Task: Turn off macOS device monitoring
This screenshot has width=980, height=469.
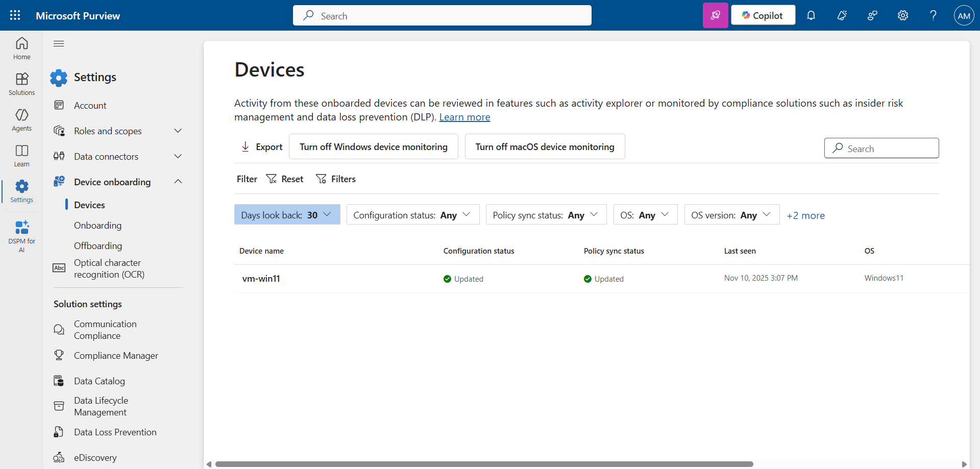Action: pyautogui.click(x=545, y=147)
